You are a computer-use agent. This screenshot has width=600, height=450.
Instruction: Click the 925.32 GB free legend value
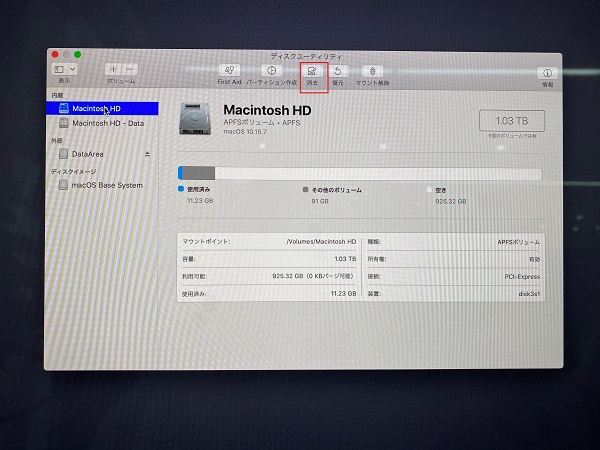click(x=451, y=201)
